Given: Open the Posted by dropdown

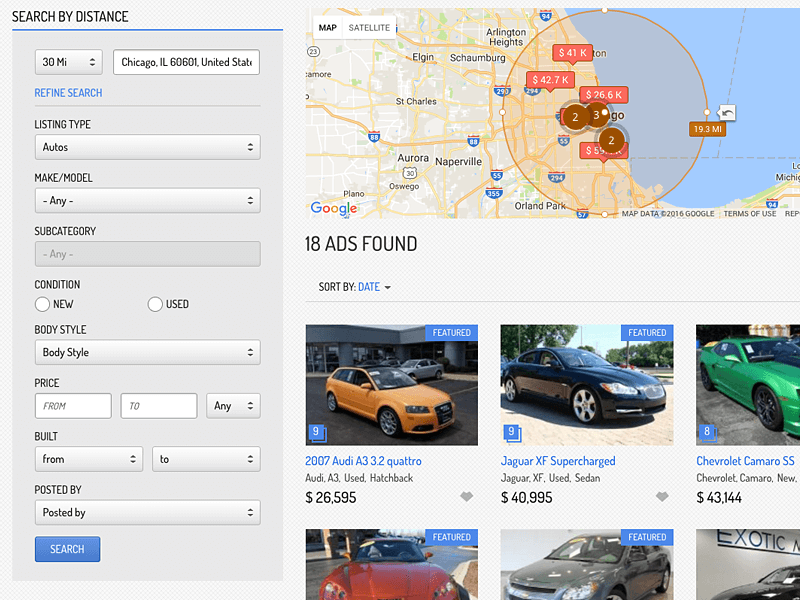Looking at the screenshot, I should tap(147, 513).
